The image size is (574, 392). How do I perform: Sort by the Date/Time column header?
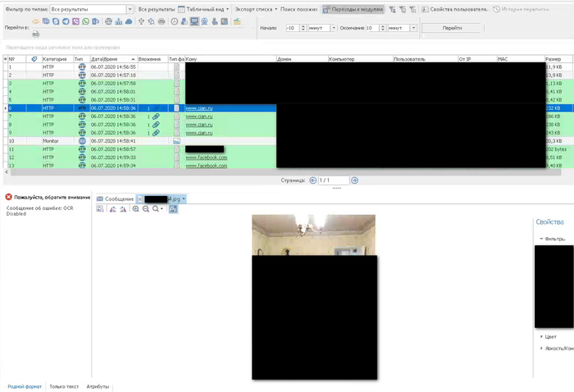point(113,59)
